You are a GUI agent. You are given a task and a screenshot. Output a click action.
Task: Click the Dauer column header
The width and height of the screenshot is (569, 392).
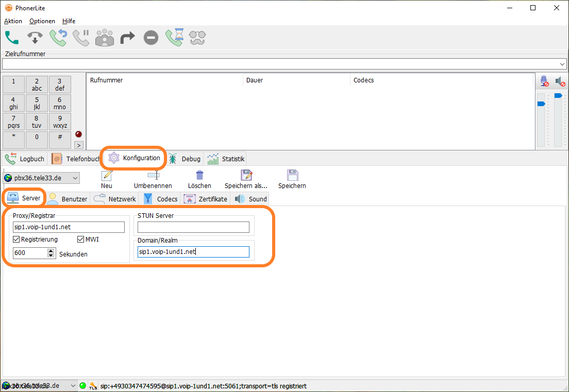click(296, 80)
